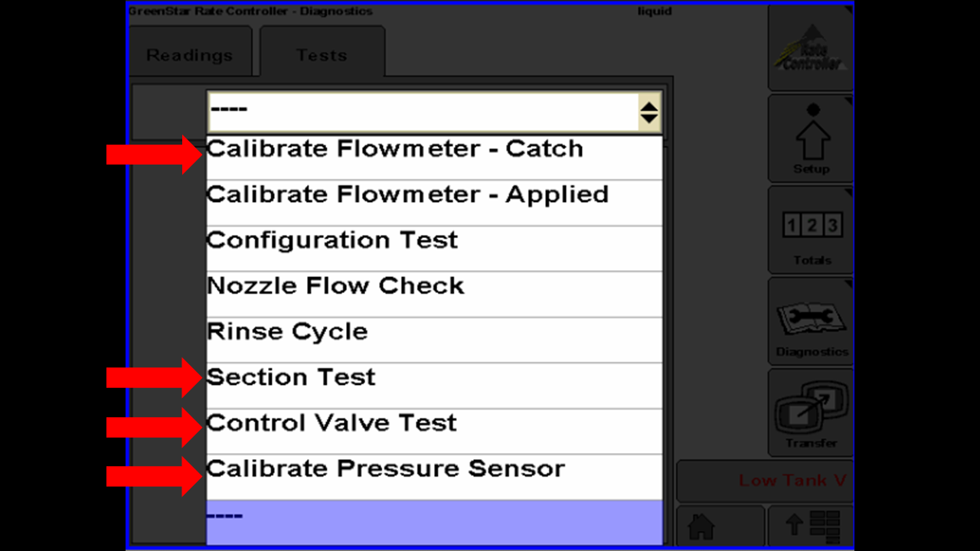
Task: Open the Transfer screens icon
Action: point(811,412)
